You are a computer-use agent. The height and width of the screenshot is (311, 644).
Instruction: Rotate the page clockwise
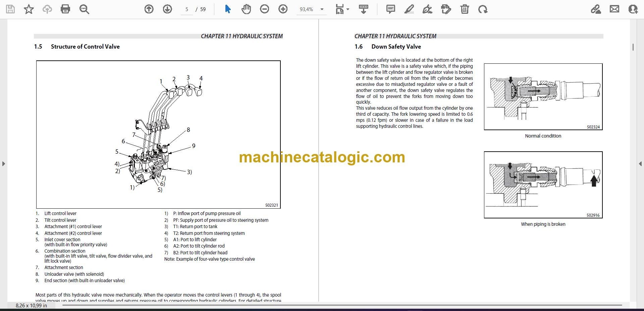coord(483,9)
